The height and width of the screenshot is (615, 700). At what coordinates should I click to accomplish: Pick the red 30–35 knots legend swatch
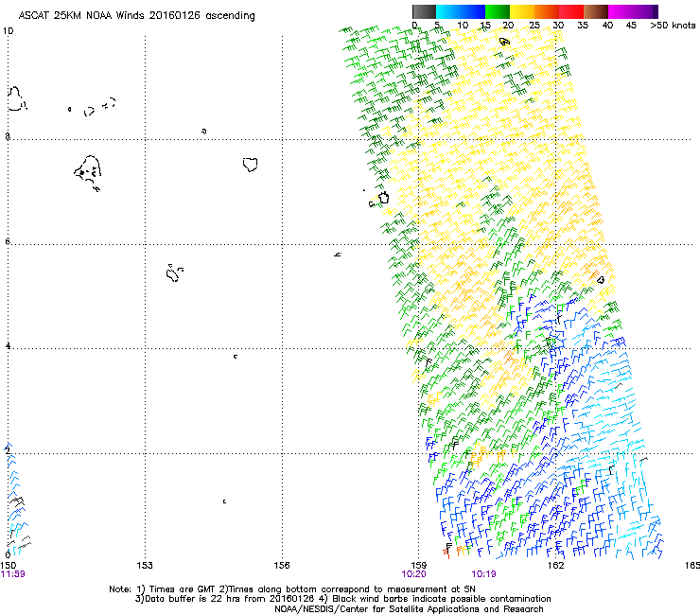point(571,11)
